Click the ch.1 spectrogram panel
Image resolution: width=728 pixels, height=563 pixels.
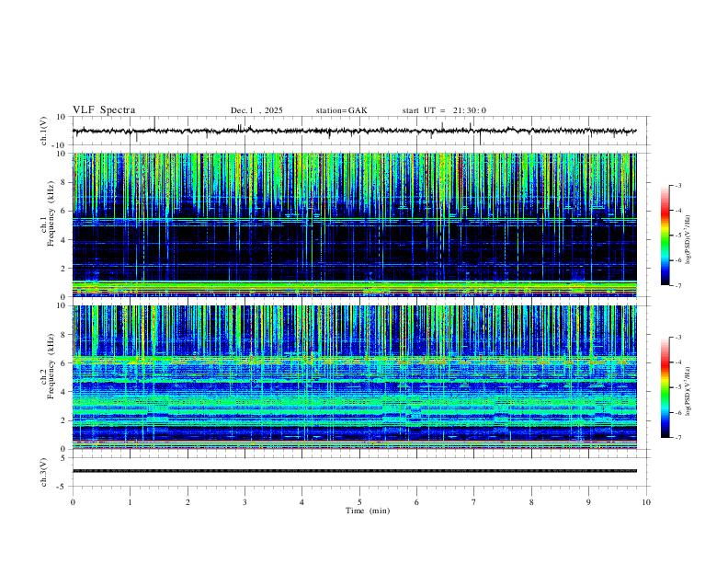tap(354, 224)
